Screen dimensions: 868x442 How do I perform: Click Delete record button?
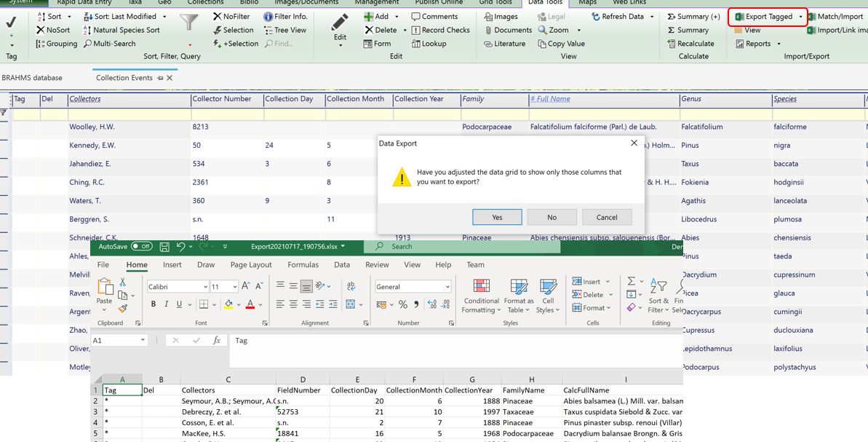(x=381, y=30)
